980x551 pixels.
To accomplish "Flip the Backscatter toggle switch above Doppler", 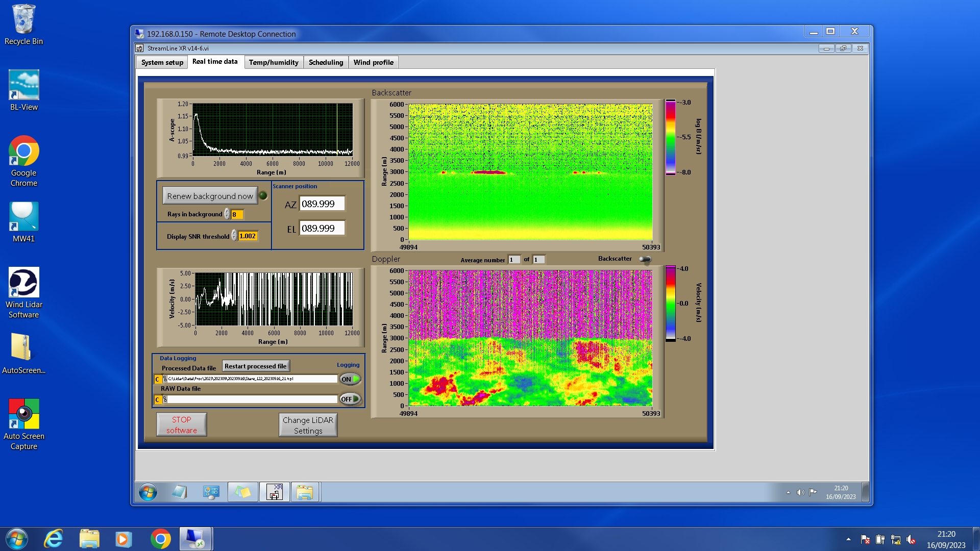I will pos(645,259).
